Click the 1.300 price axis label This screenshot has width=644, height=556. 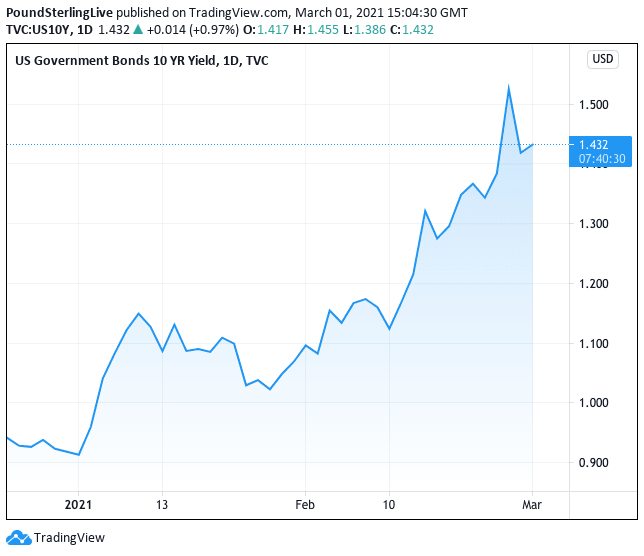point(593,224)
